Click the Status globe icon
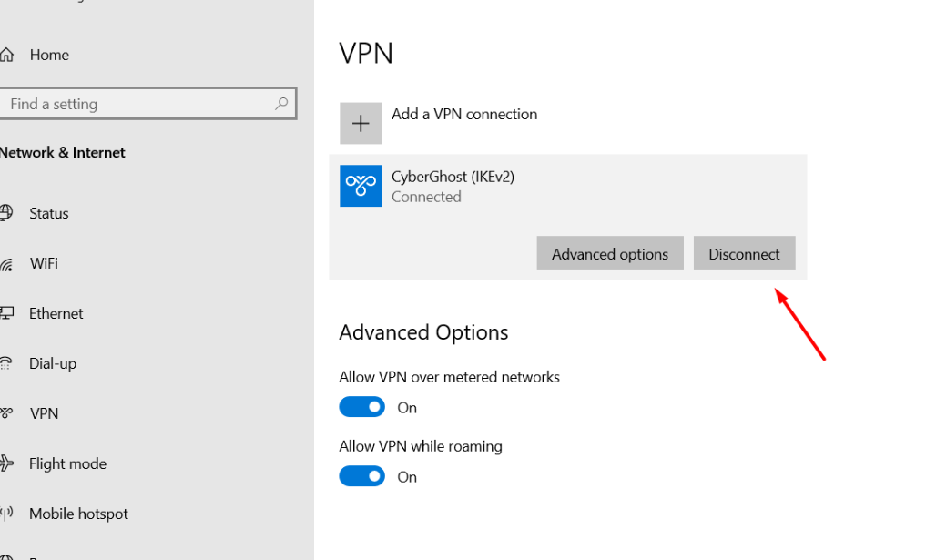The height and width of the screenshot is (560, 926). pos(6,213)
